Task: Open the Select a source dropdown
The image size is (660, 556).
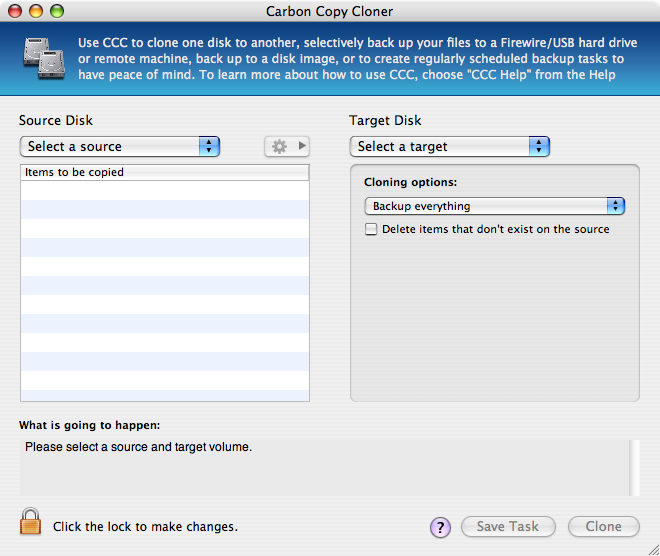Action: tap(119, 146)
